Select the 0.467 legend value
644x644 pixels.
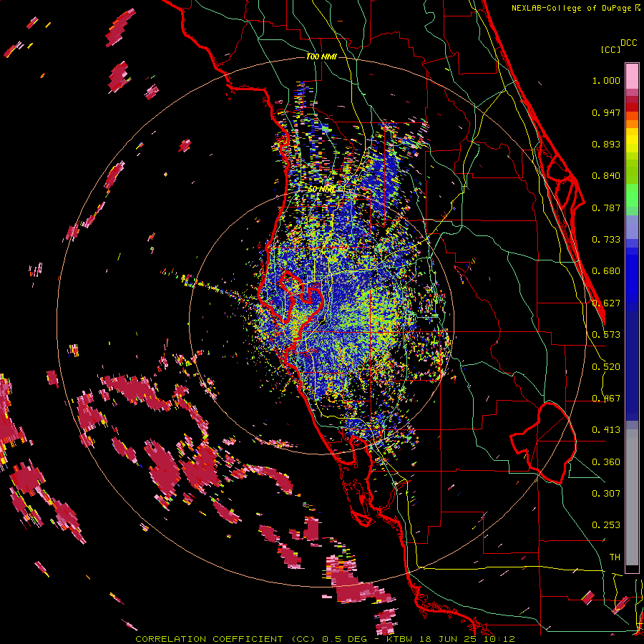606,399
